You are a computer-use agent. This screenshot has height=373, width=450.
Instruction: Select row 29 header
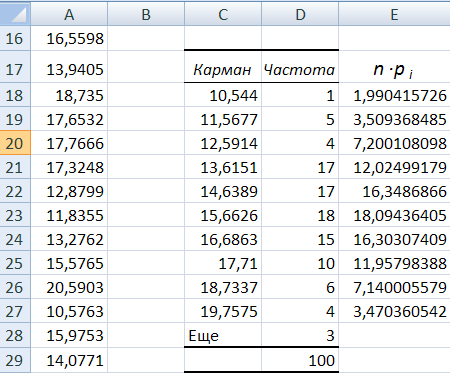click(x=15, y=360)
